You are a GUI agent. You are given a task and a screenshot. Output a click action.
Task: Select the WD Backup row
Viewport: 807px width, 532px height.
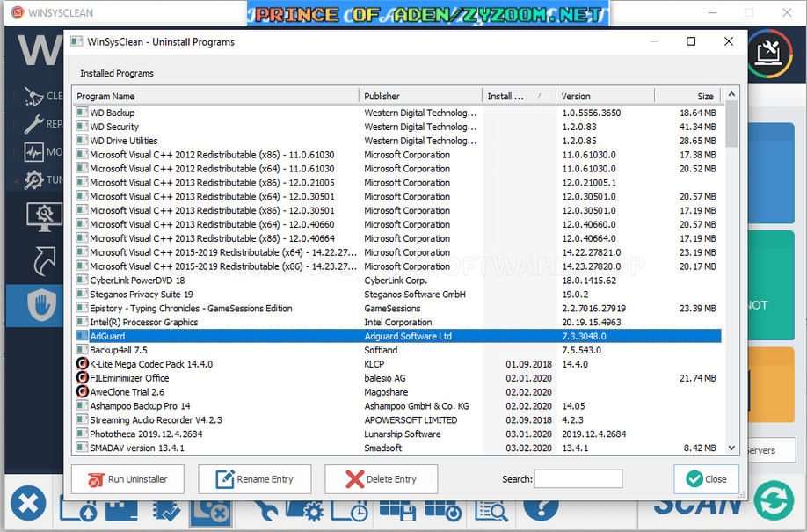click(x=398, y=113)
